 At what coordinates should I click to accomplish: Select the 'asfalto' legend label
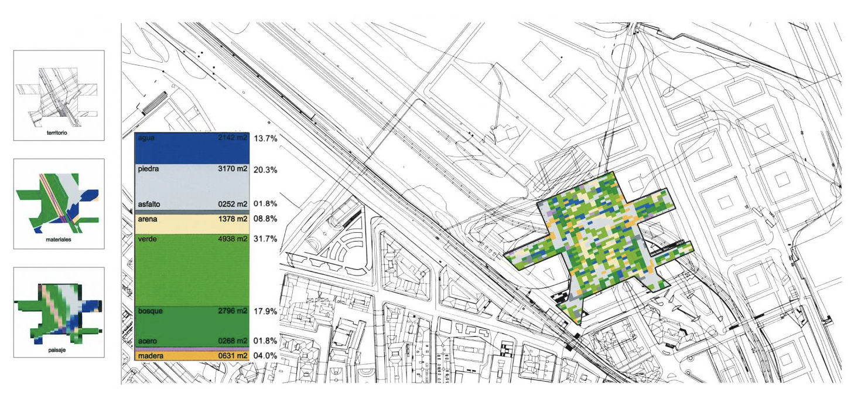[x=150, y=203]
